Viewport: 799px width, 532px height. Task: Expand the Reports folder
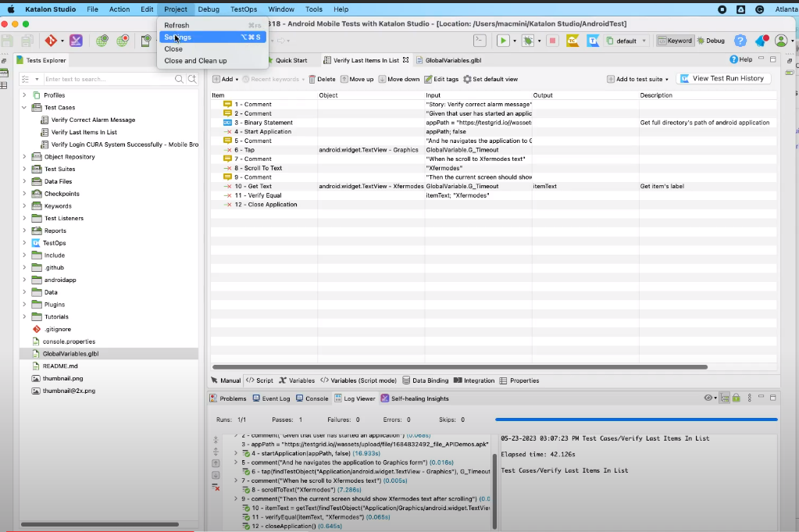pos(24,230)
